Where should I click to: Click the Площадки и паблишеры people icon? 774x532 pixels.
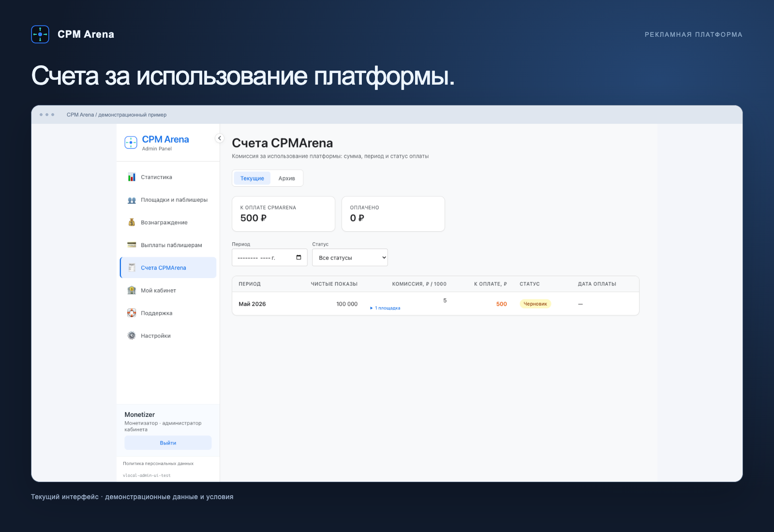[132, 200]
